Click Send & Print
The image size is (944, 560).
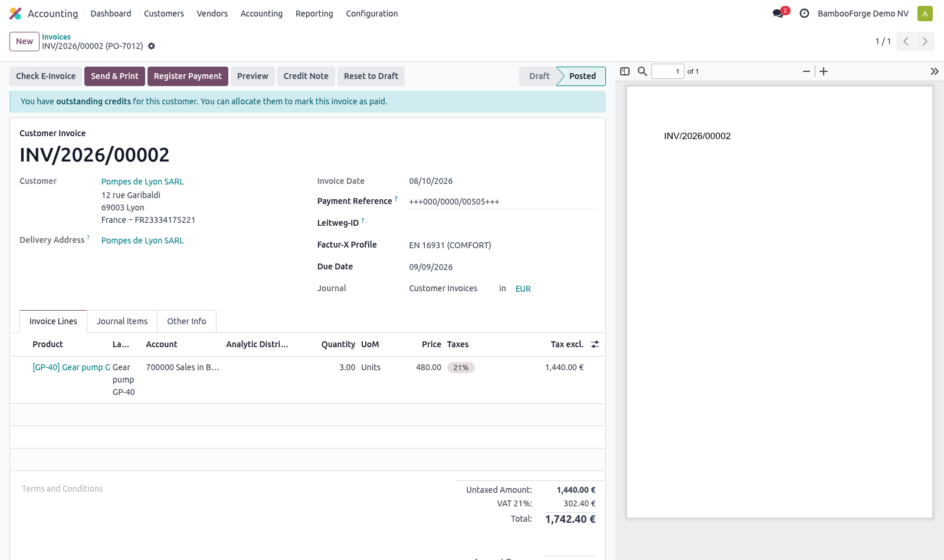pos(114,76)
